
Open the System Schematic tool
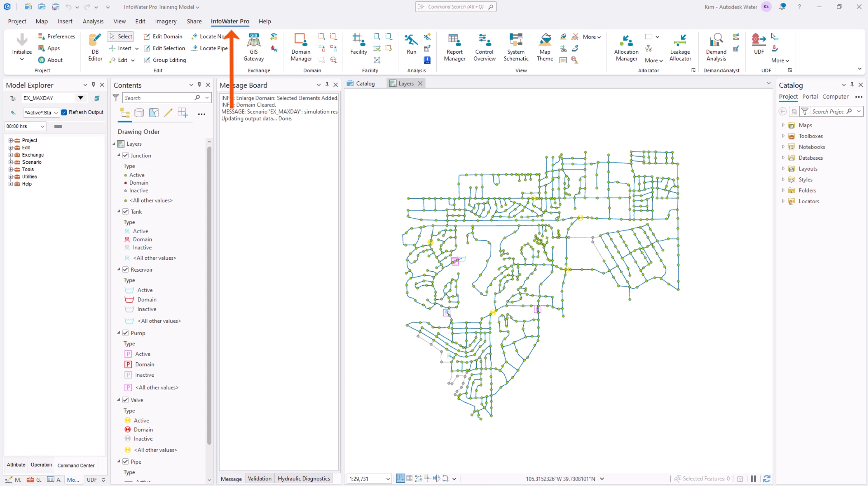tap(516, 47)
